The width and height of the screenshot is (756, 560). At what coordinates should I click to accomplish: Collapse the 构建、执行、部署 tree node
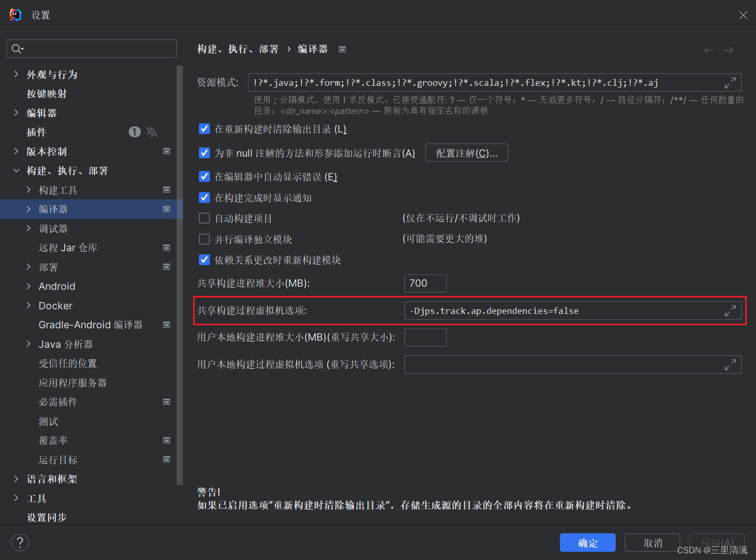coord(16,171)
